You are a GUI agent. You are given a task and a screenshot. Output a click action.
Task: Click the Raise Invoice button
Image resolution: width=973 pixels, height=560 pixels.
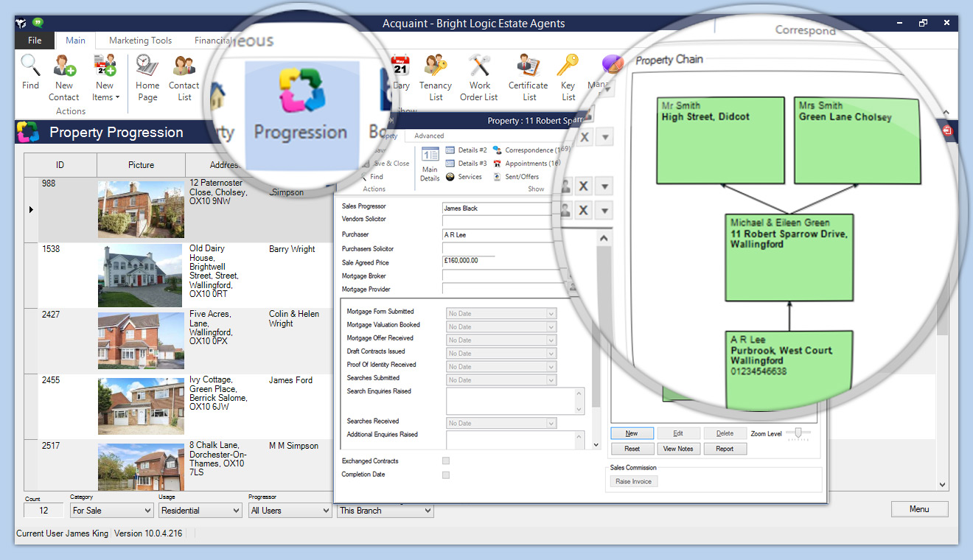coord(634,481)
